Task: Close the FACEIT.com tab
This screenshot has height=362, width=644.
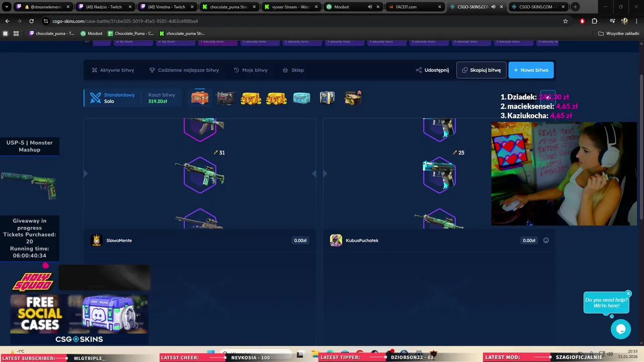Action: [x=439, y=7]
